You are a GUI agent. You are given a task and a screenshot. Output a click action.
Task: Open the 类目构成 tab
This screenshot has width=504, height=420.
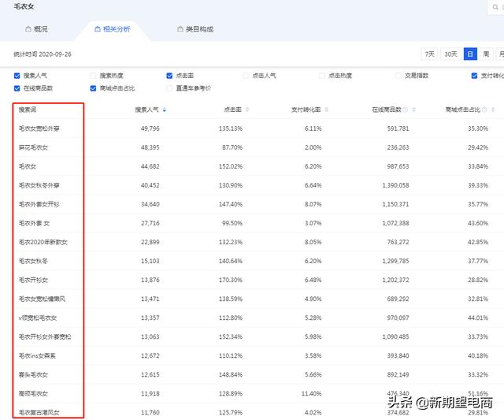(x=195, y=29)
